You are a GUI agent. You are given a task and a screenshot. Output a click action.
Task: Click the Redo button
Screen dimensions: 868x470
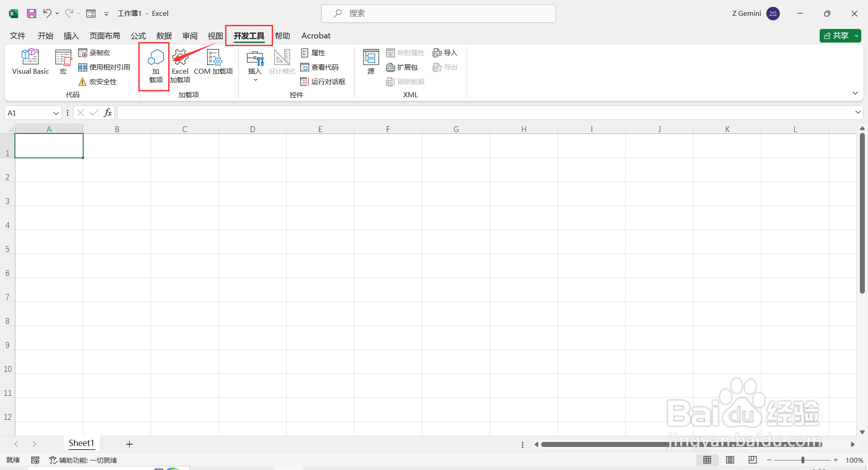click(x=69, y=14)
